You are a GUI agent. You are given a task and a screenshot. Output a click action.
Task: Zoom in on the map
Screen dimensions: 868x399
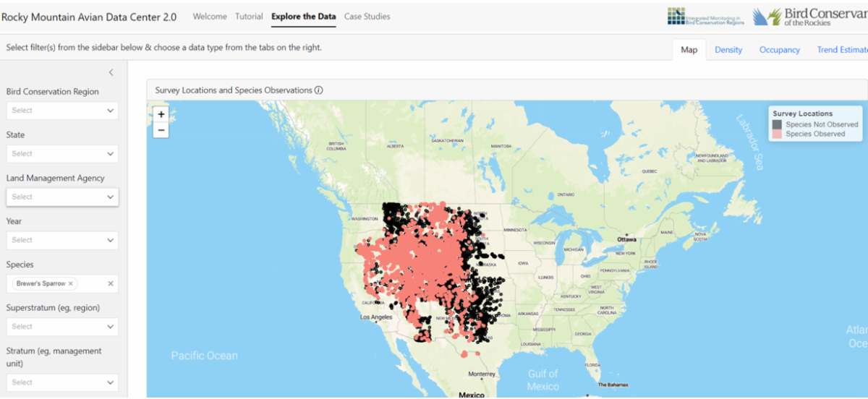click(161, 114)
